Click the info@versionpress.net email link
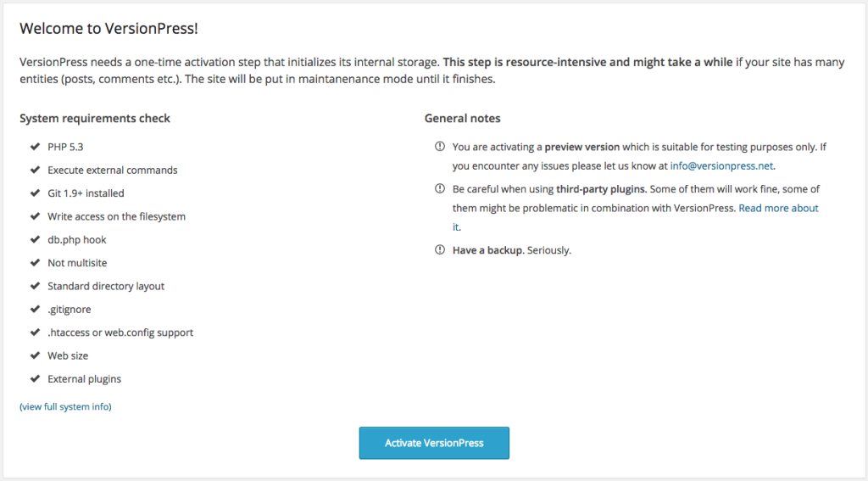 (x=721, y=165)
